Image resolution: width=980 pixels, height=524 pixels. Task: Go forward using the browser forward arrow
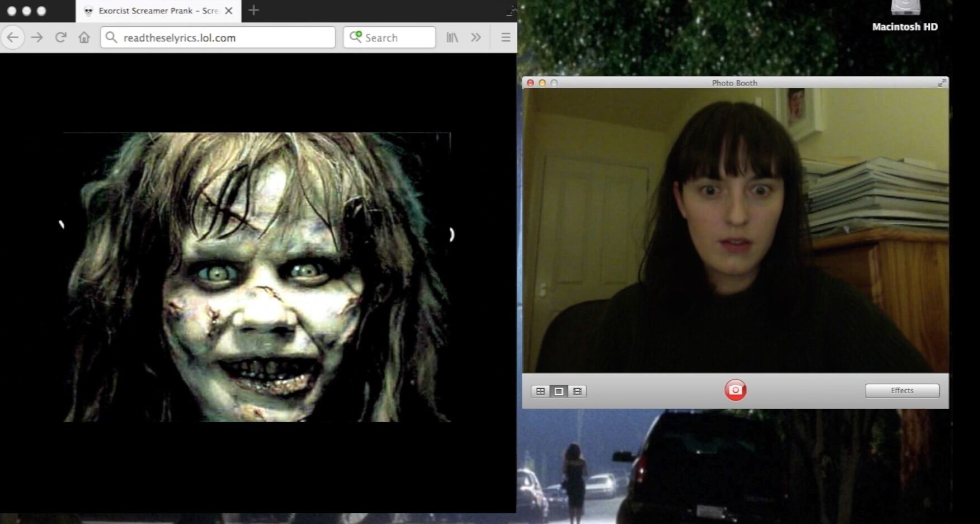pyautogui.click(x=37, y=37)
